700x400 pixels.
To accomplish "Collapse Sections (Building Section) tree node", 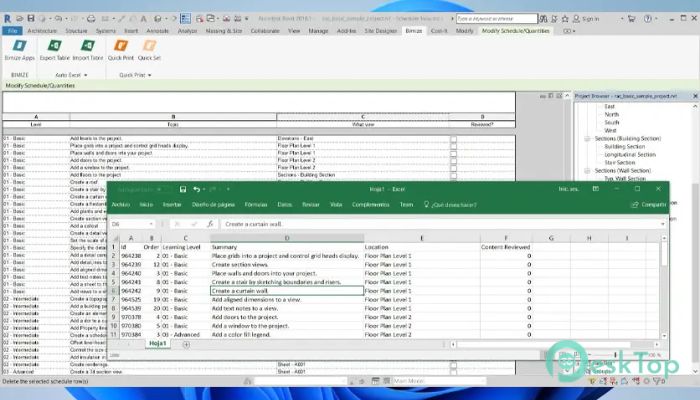I will point(588,139).
